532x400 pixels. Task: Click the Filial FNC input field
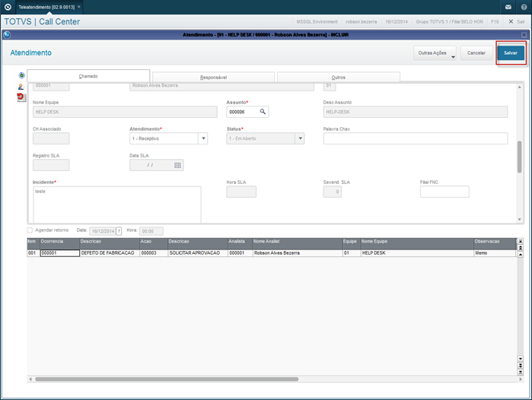point(444,192)
